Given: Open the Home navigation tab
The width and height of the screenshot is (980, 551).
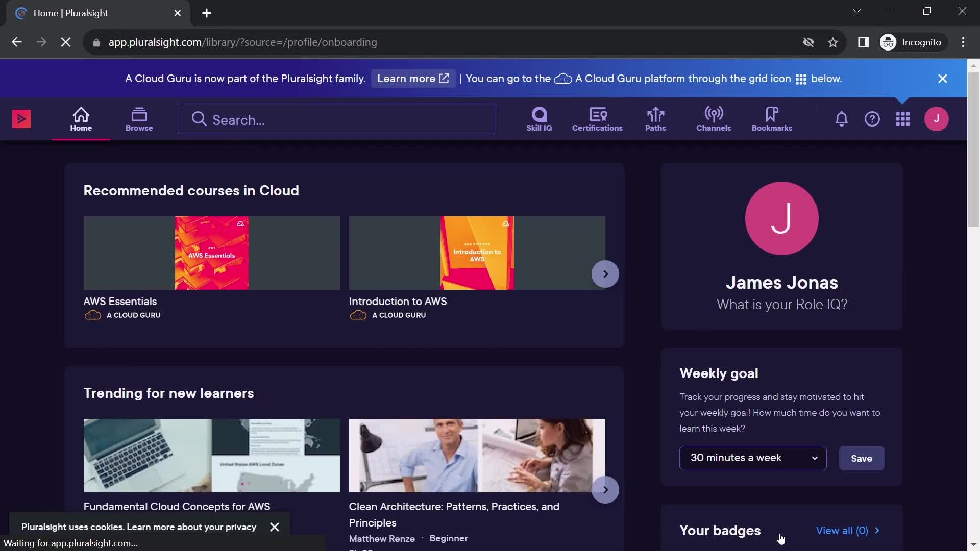Looking at the screenshot, I should 81,119.
